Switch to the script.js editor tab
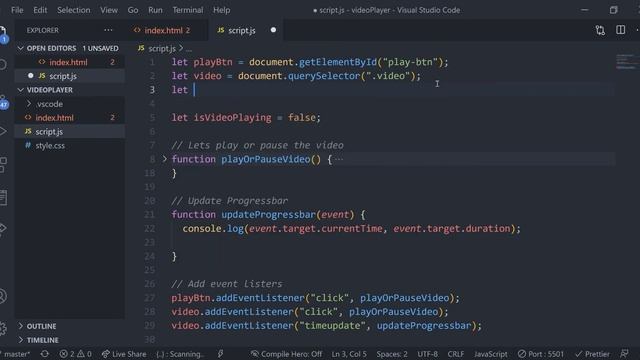The height and width of the screenshot is (360, 640). pos(246,30)
